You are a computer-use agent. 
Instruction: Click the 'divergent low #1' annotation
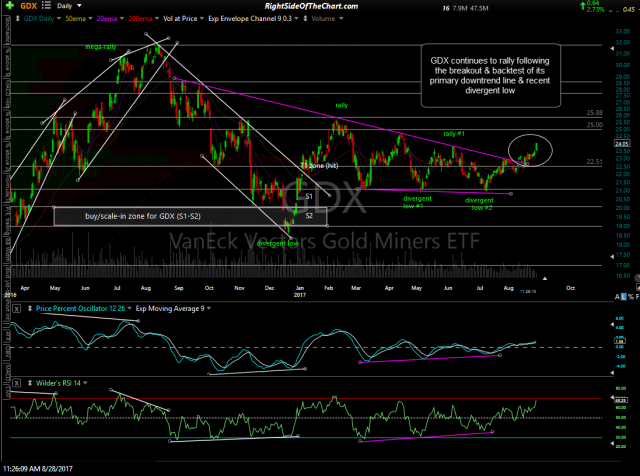coord(417,202)
